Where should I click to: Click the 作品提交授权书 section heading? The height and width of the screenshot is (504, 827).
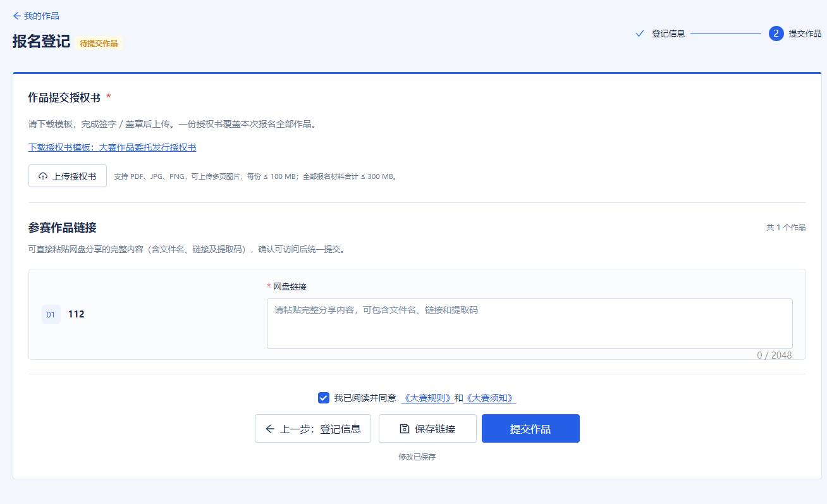pyautogui.click(x=64, y=97)
